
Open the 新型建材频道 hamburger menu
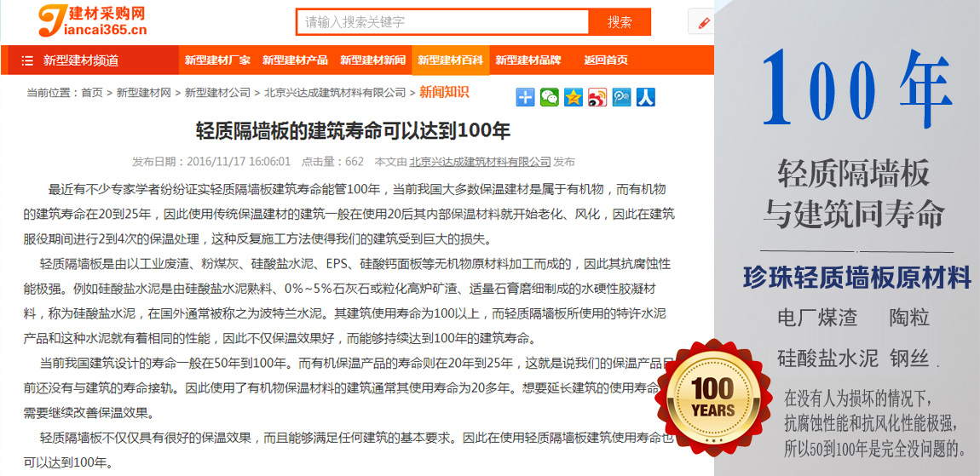click(27, 60)
